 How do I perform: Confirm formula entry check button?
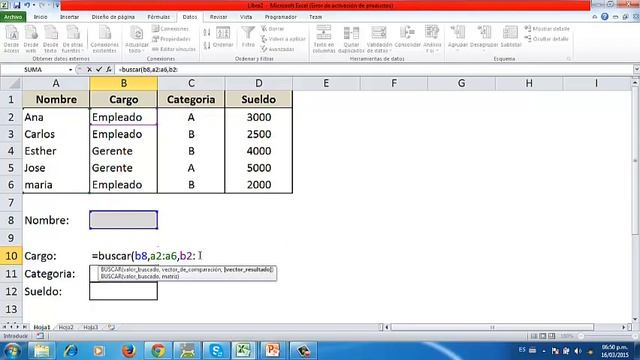[x=99, y=69]
